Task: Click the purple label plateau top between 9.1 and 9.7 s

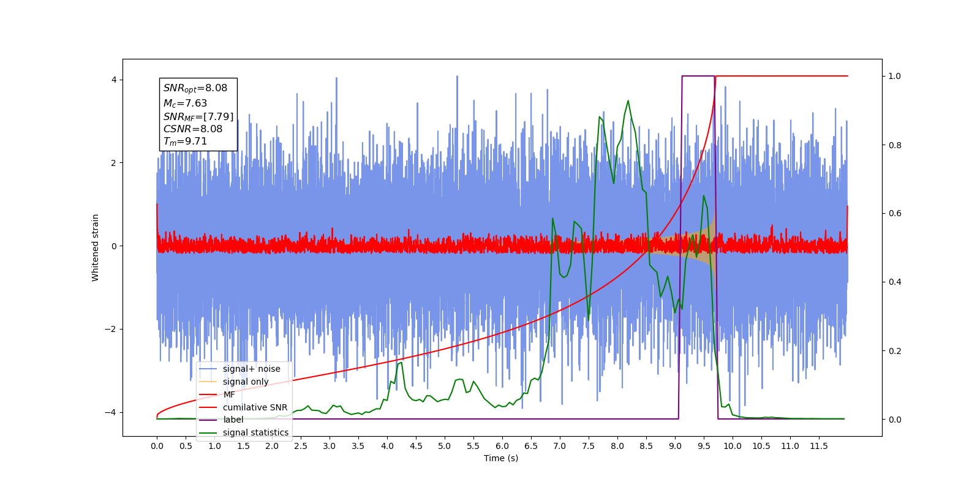Action: click(x=698, y=76)
